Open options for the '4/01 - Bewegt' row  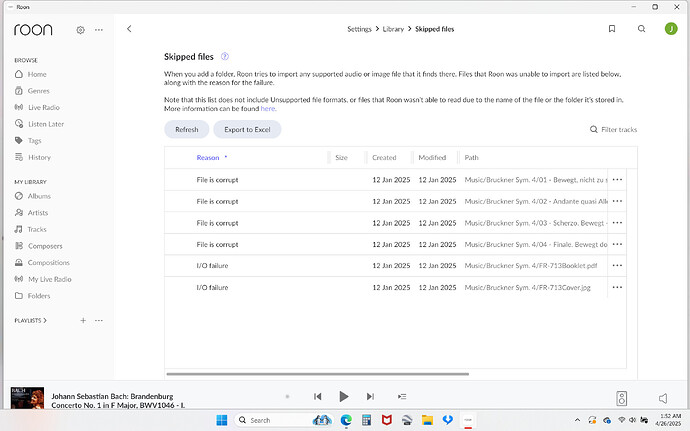pos(617,180)
